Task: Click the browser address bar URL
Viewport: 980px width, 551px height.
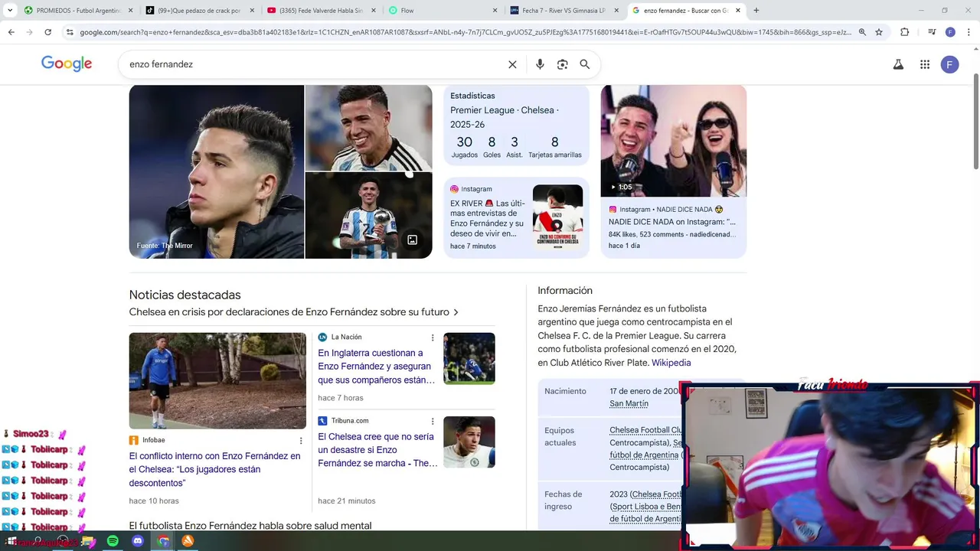Action: 465,32
